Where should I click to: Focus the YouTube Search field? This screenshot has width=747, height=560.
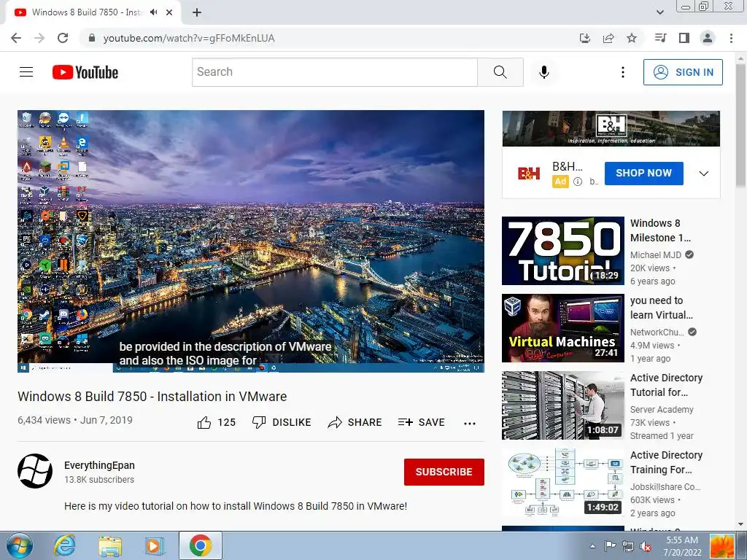click(x=334, y=72)
